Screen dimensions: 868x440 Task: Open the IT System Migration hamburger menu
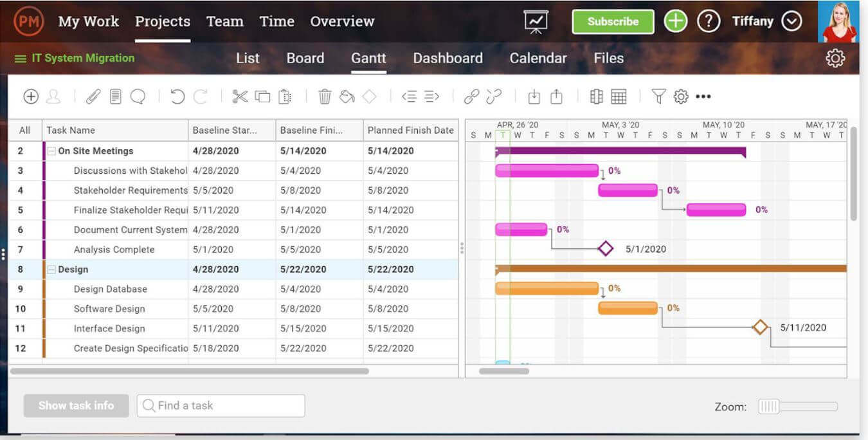[x=21, y=59]
